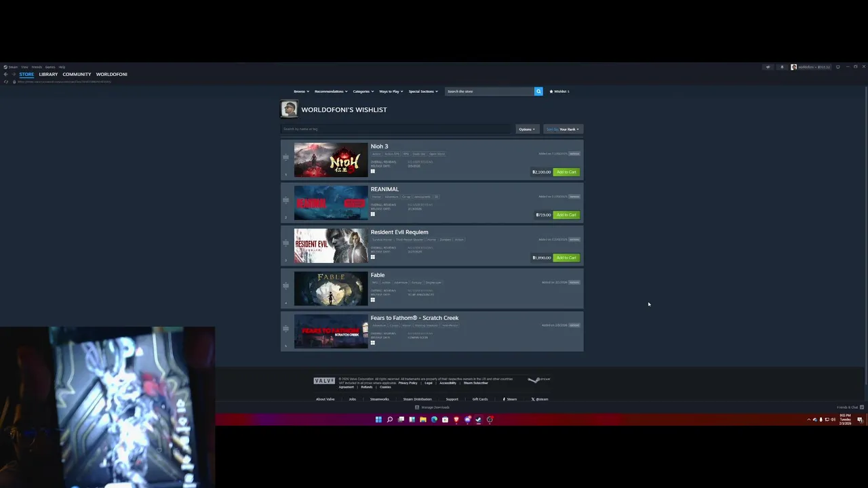
Task: Remove Fable from the wishlist
Action: point(574,283)
